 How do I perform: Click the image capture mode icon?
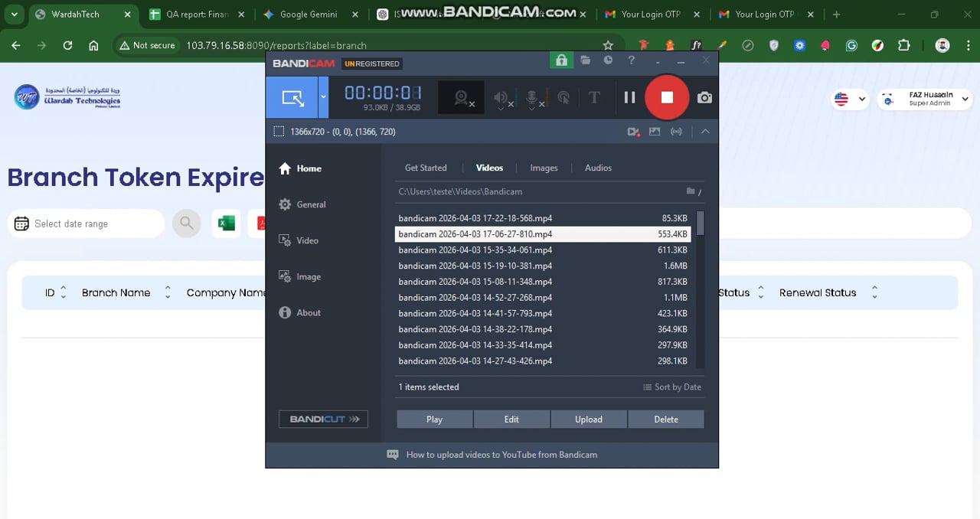(x=654, y=132)
